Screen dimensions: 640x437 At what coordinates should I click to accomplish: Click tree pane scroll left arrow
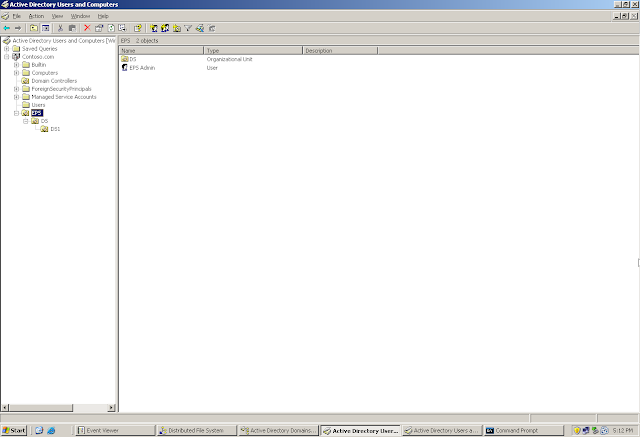[5, 408]
